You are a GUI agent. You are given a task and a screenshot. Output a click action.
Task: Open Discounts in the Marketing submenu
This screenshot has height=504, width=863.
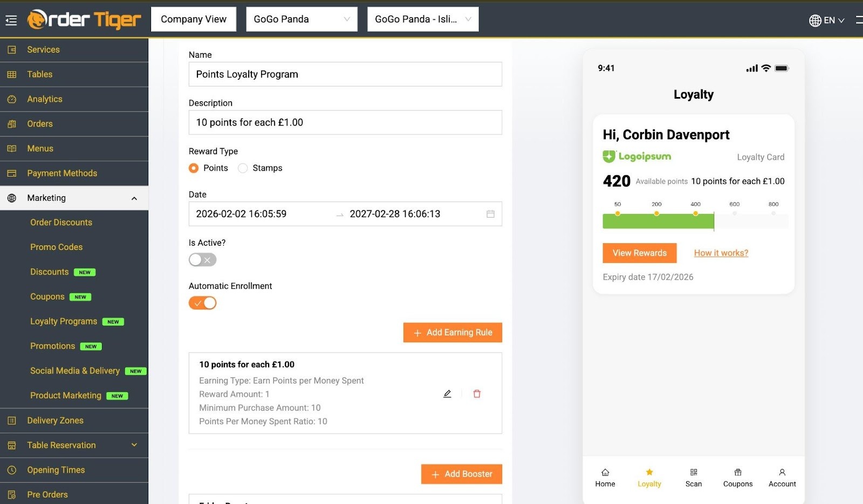click(49, 272)
